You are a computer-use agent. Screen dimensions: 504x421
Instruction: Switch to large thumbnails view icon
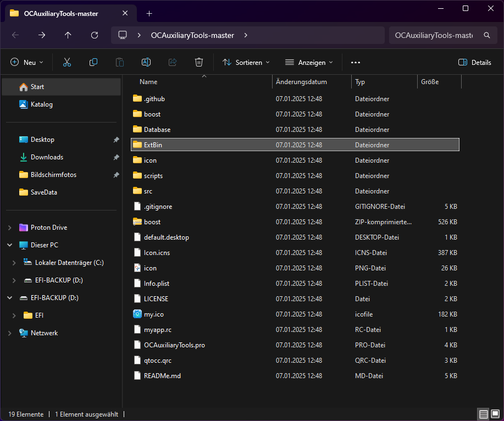[x=495, y=414]
